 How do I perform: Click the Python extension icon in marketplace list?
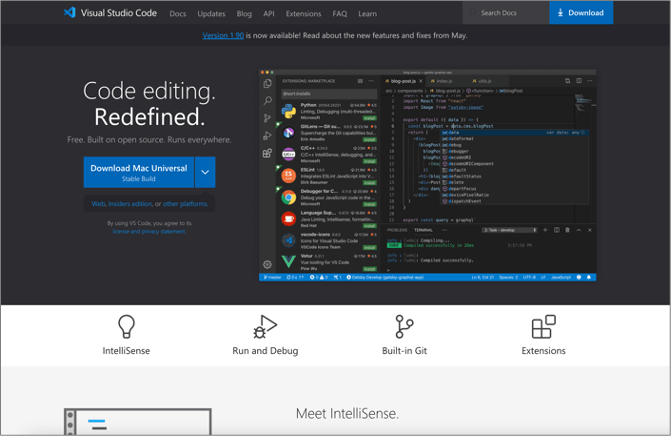point(289,111)
